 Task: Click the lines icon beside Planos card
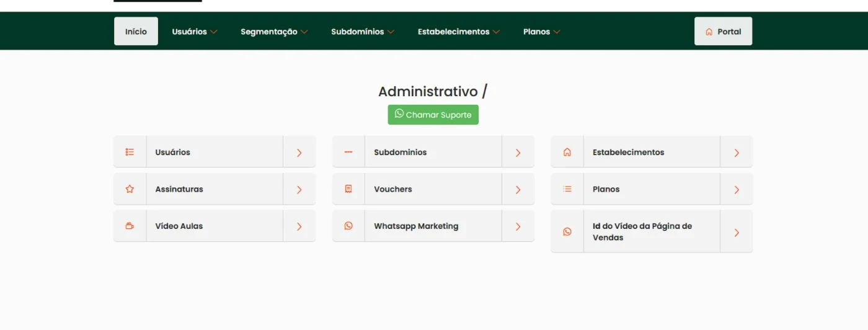click(x=567, y=189)
